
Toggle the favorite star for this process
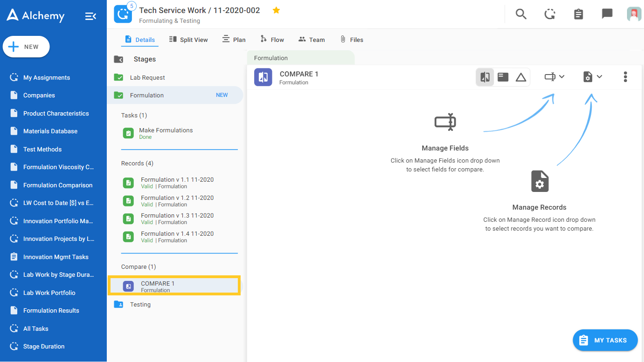pyautogui.click(x=276, y=10)
